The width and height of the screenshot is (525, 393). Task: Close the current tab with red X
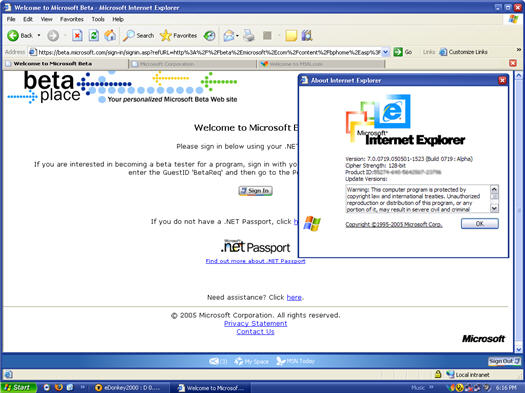[513, 63]
